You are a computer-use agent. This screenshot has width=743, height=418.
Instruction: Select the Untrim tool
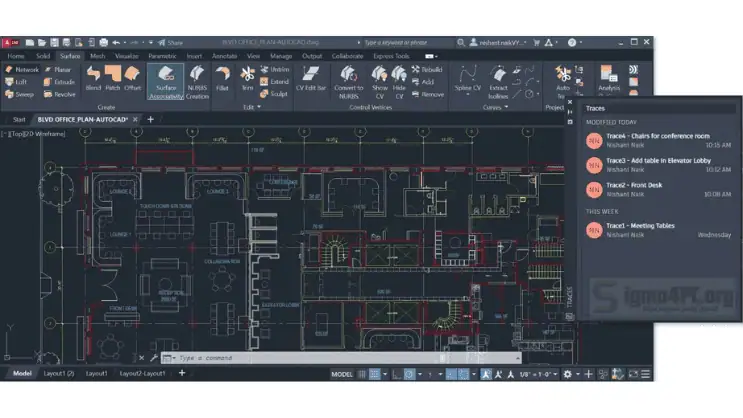coord(275,70)
